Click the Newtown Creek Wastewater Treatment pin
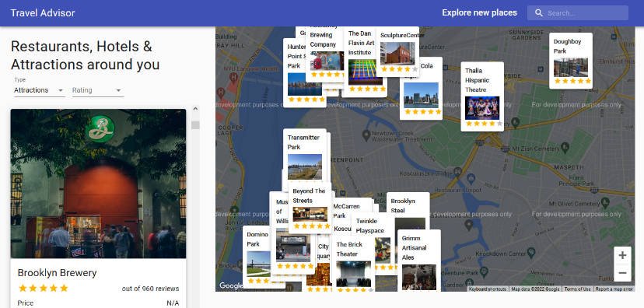644x308 pixels. [x=366, y=135]
